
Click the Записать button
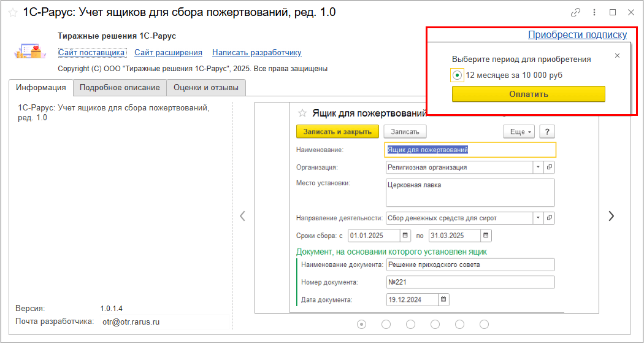click(x=405, y=132)
